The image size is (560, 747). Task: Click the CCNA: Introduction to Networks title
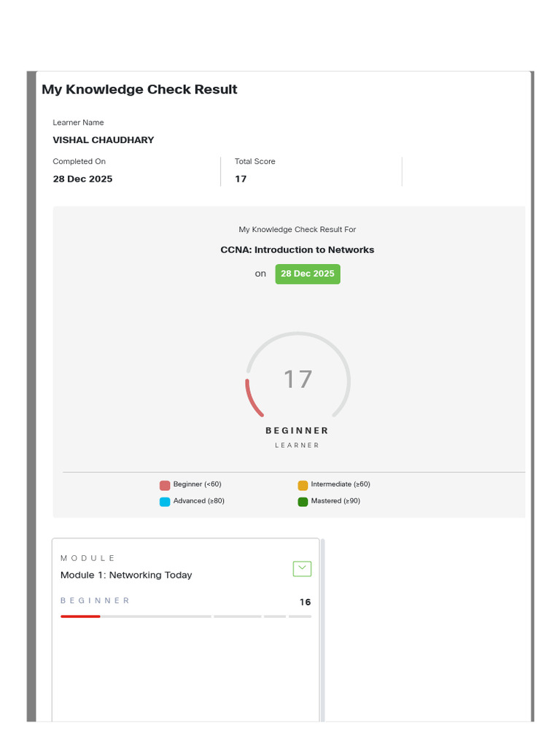click(x=297, y=249)
